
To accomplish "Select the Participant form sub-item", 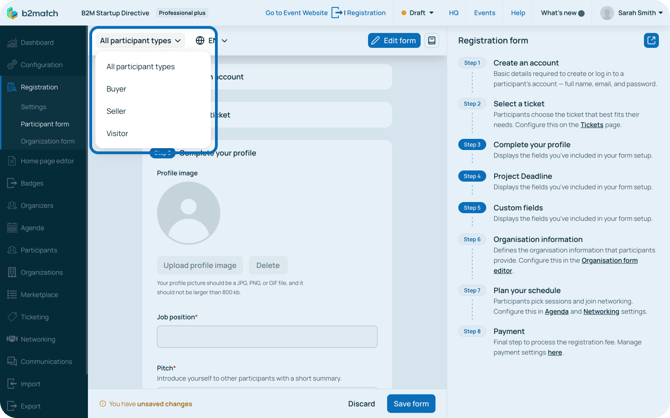I will [44, 124].
